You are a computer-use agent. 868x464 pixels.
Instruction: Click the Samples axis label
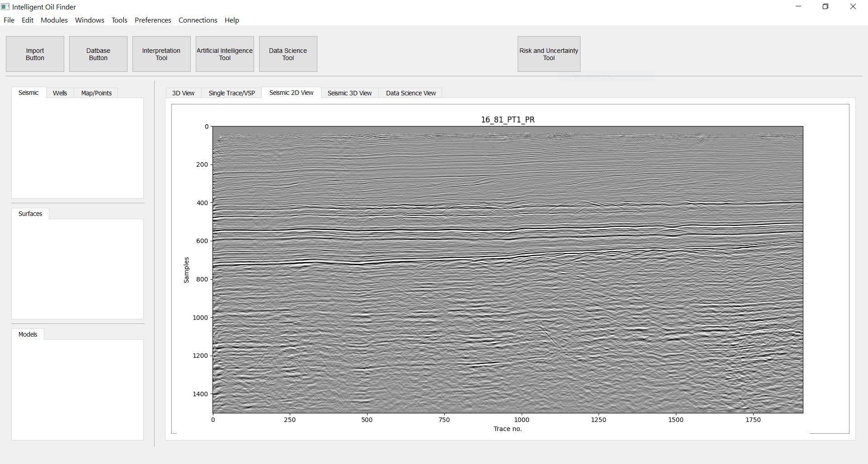point(186,270)
